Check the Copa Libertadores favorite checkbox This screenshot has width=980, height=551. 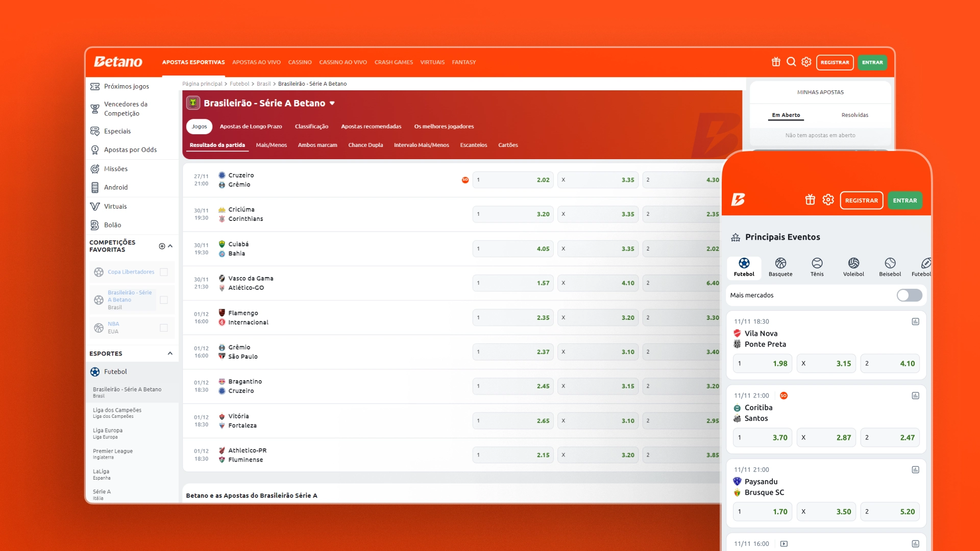point(164,272)
